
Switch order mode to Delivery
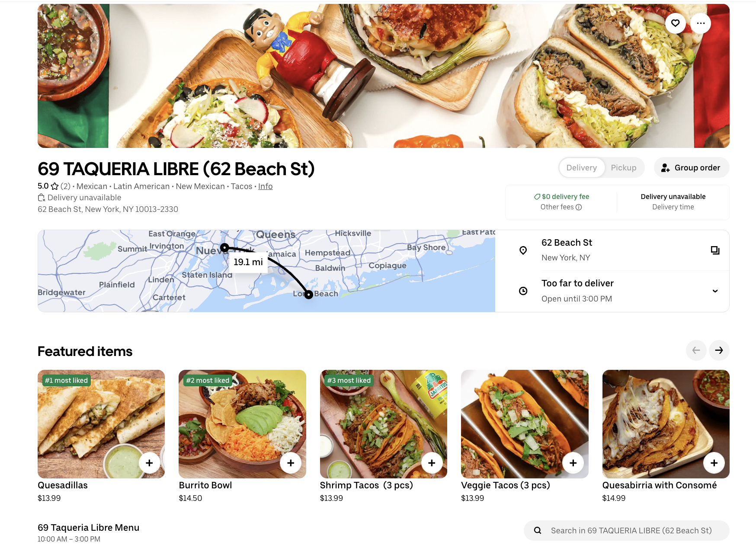(x=582, y=168)
